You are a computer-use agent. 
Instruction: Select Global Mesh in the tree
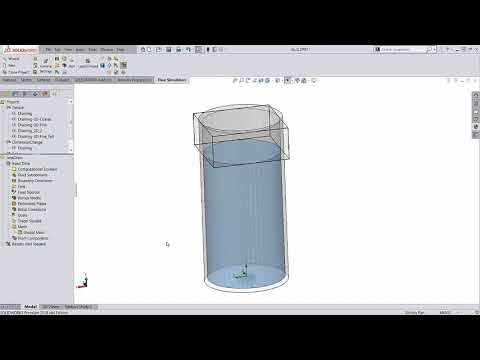[34, 232]
